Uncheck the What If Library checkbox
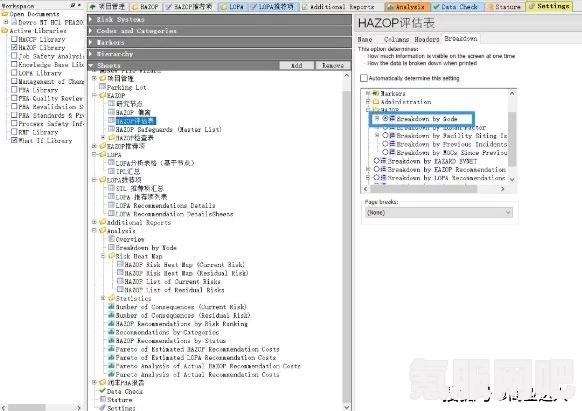This screenshot has width=582, height=411. [x=14, y=141]
